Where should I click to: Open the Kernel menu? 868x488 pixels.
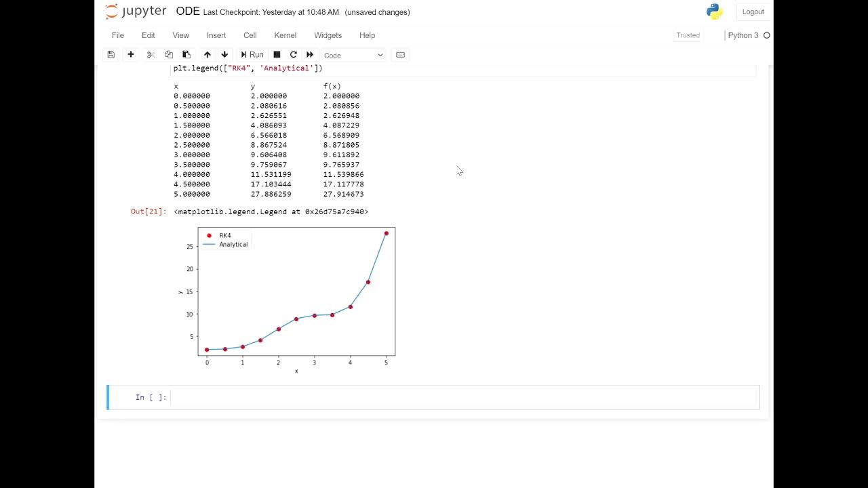point(285,35)
